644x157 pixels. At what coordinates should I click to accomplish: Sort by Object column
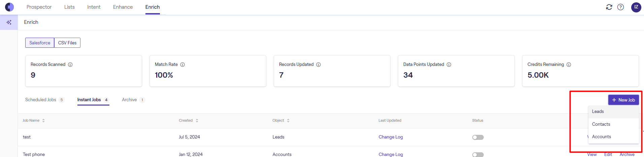click(x=288, y=121)
